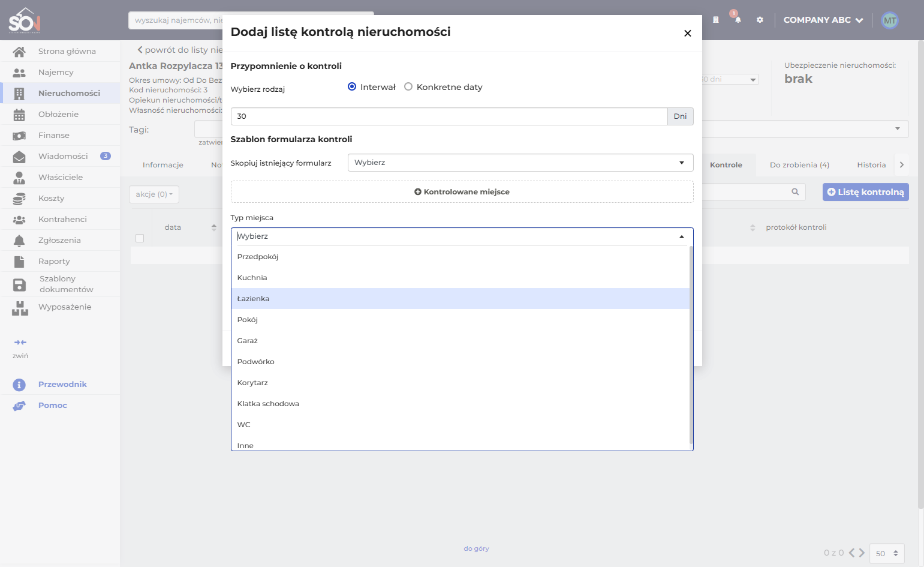
Task: Click the search magnifier icon
Action: click(x=795, y=192)
